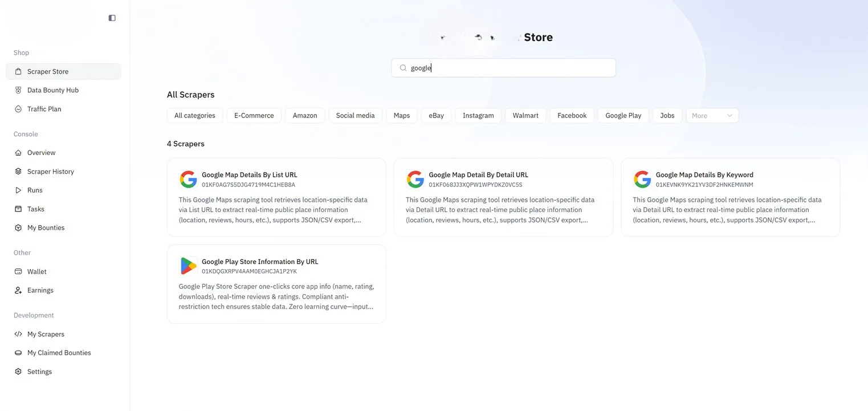The height and width of the screenshot is (411, 868).
Task: Click the Data Bounty Hub shield icon
Action: [18, 90]
